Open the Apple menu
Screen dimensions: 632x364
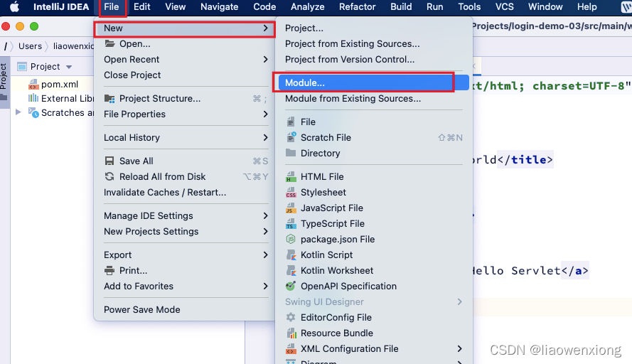point(14,7)
